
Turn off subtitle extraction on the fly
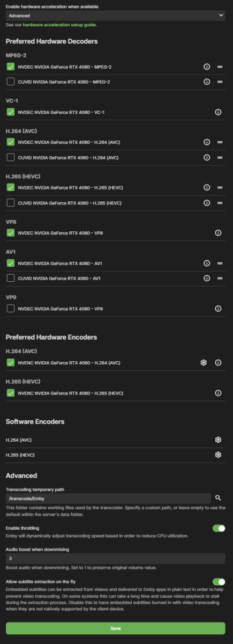click(219, 582)
